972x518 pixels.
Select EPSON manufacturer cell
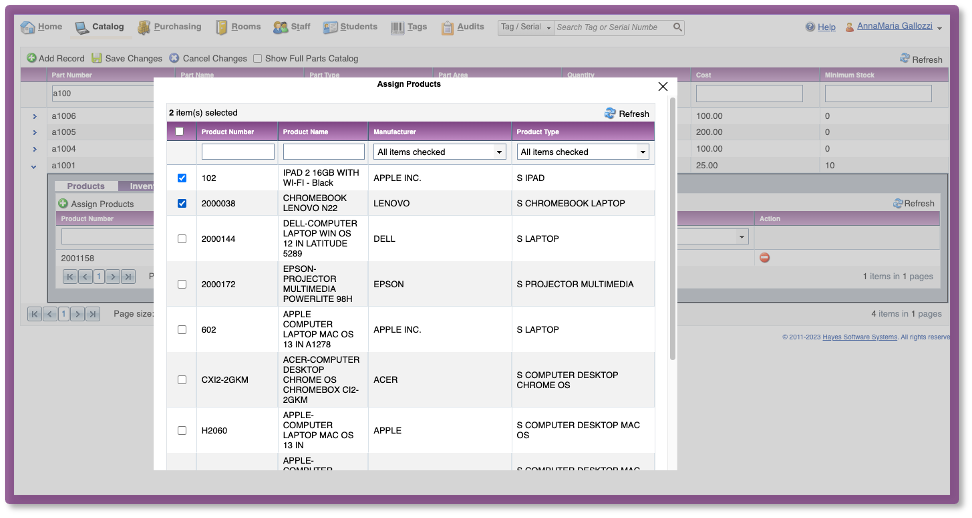388,284
